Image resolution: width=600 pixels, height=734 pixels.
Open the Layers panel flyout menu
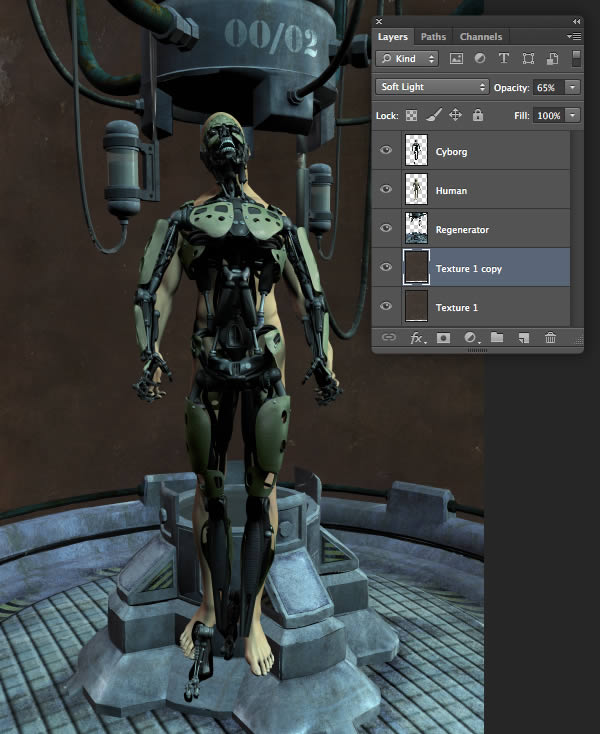pyautogui.click(x=574, y=36)
